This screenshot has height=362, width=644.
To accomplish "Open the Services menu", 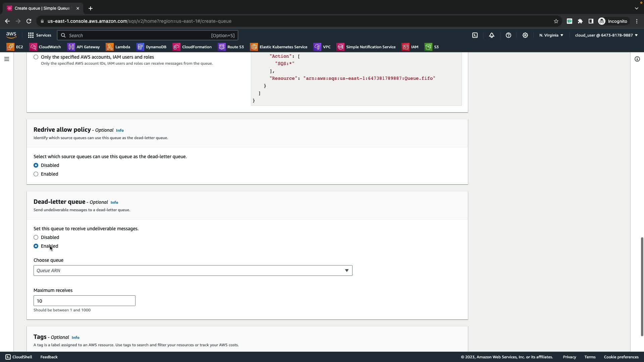I will pyautogui.click(x=40, y=35).
